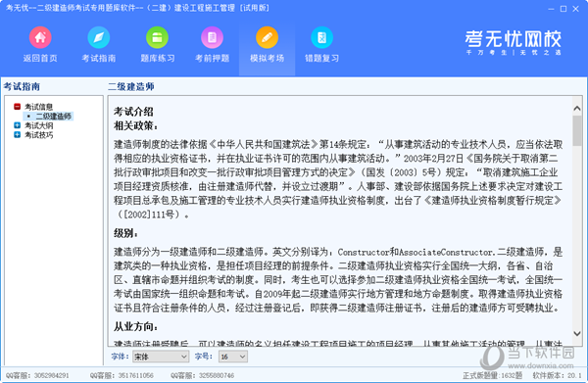588x383 pixels.
Task: Click the 返回首页 home icon
Action: coord(40,37)
